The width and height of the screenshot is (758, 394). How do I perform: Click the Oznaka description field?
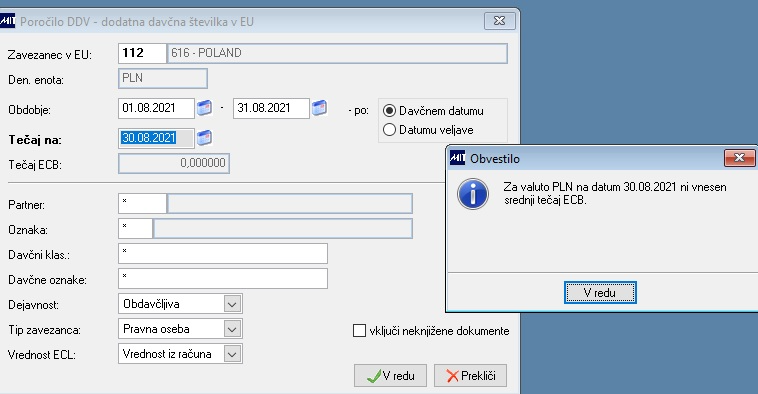pyautogui.click(x=283, y=229)
